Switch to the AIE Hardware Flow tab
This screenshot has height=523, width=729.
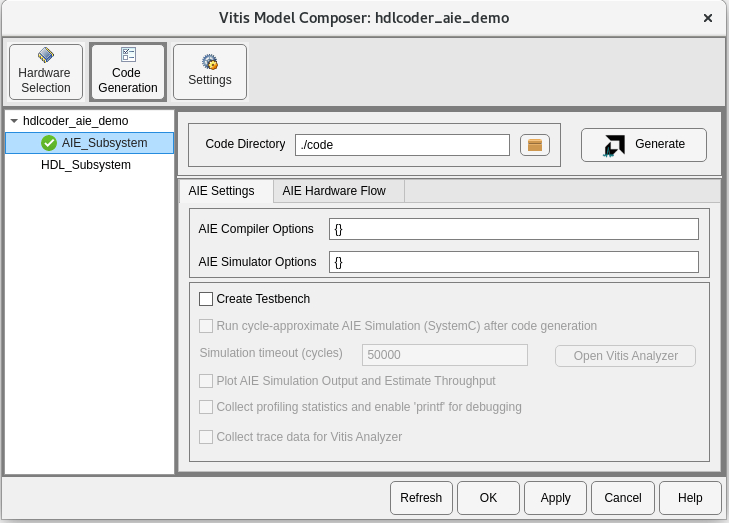pyautogui.click(x=334, y=191)
